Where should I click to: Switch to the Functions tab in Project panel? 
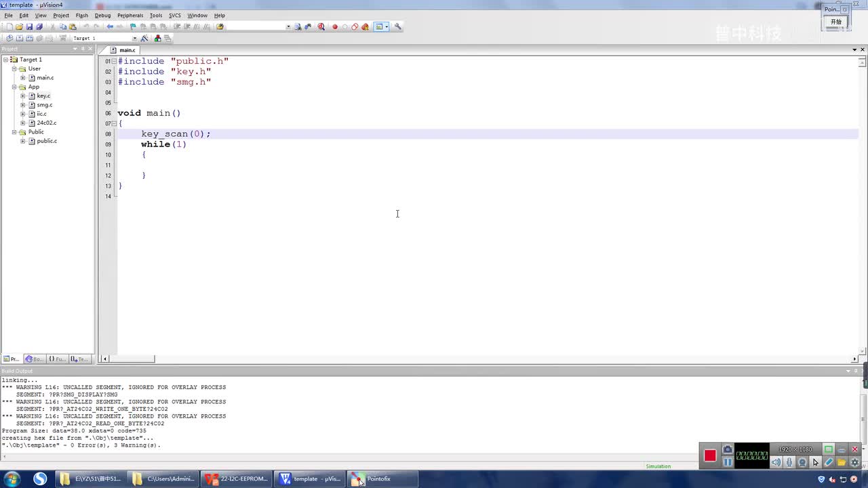57,359
